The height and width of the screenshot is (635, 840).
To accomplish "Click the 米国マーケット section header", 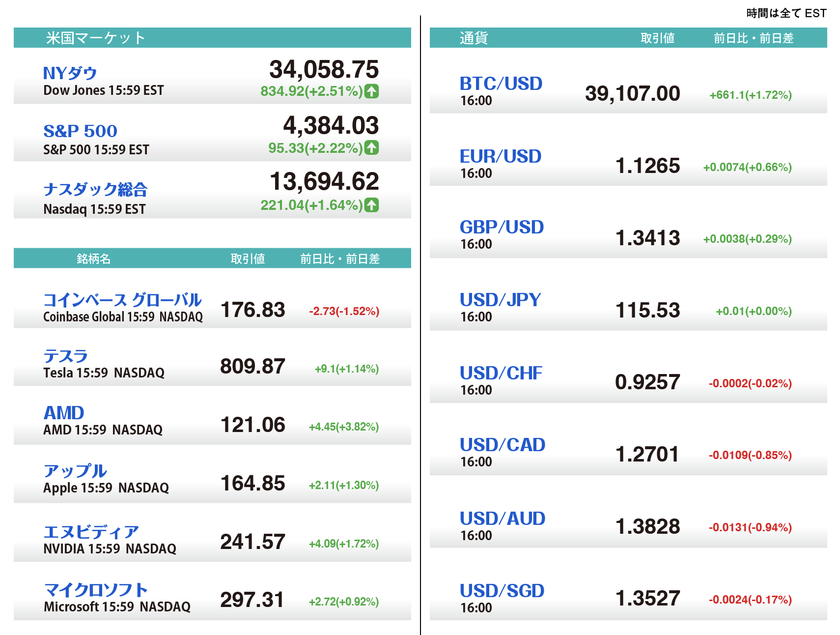I will tap(96, 38).
